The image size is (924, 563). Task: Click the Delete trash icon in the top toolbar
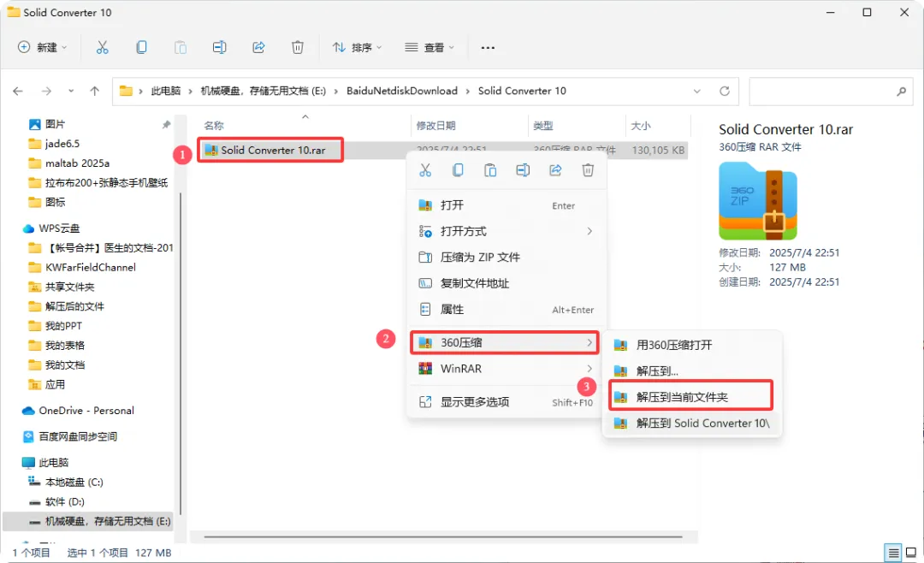point(298,48)
